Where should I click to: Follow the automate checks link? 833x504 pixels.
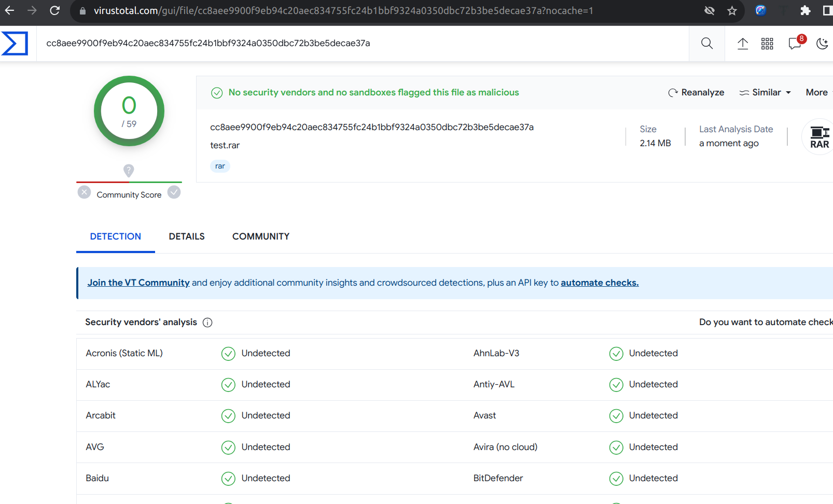pos(600,283)
